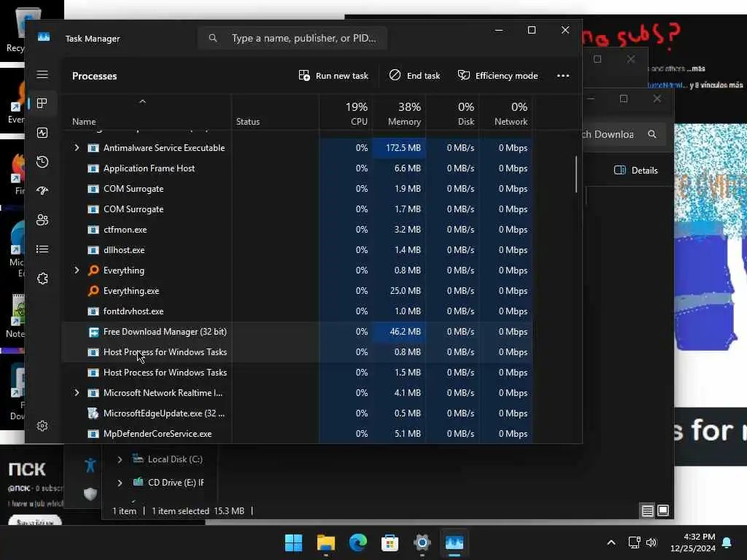Click the MicrosoftEdgeUpdate.exe process icon

pos(93,413)
